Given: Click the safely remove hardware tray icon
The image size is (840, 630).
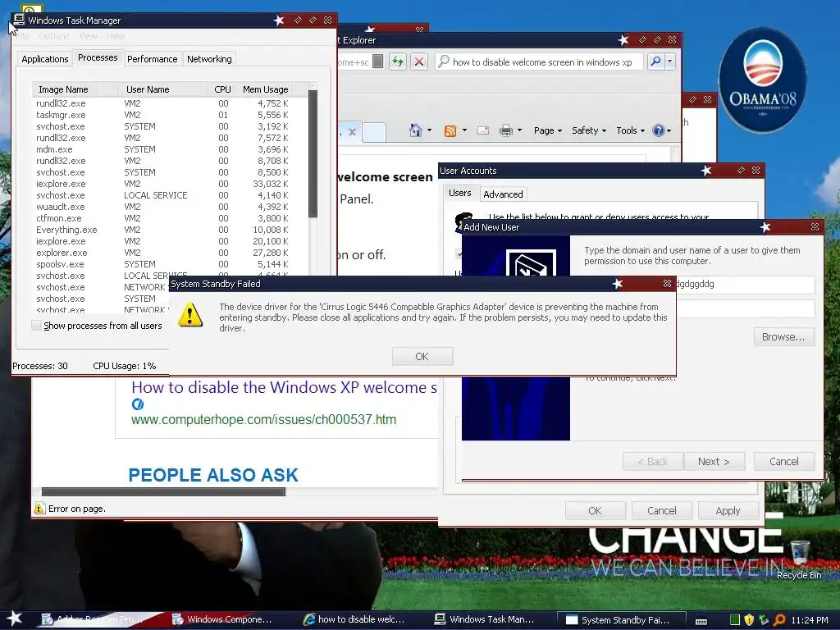Looking at the screenshot, I should pyautogui.click(x=764, y=620).
